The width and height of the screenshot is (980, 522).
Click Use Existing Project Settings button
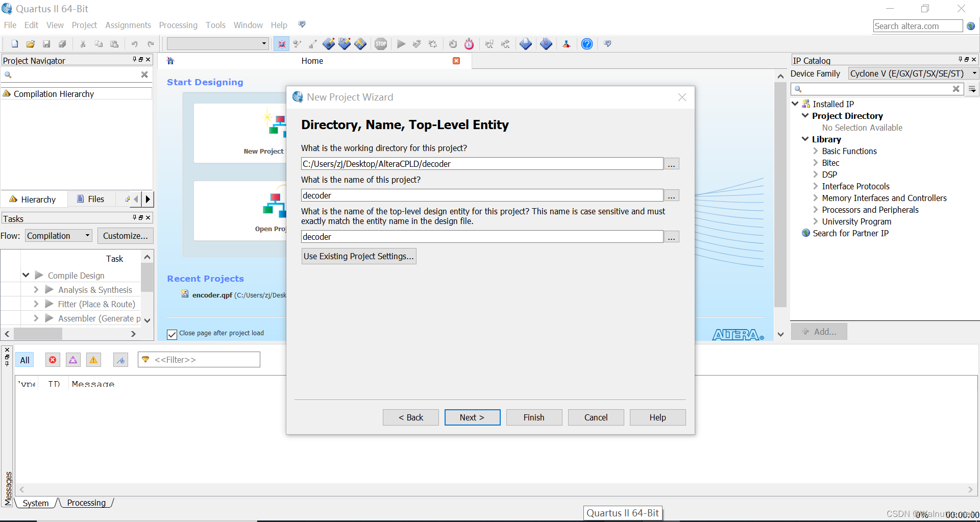[359, 256]
